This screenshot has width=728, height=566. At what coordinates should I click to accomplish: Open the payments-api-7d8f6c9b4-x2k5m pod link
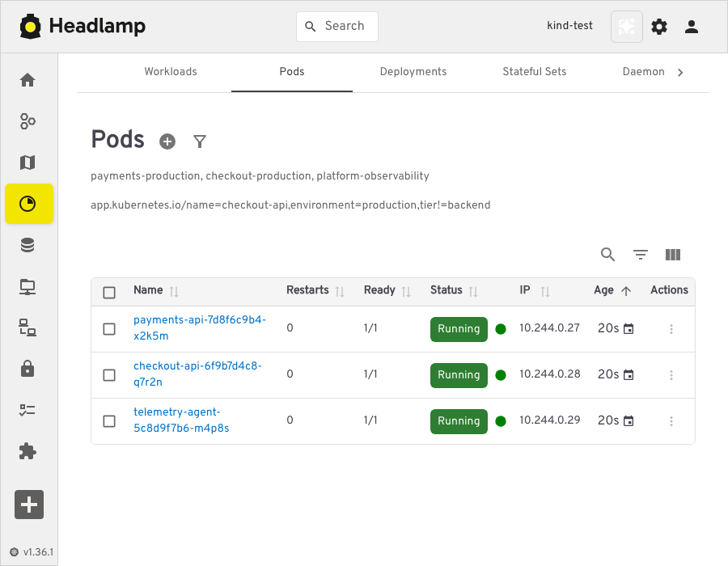200,327
